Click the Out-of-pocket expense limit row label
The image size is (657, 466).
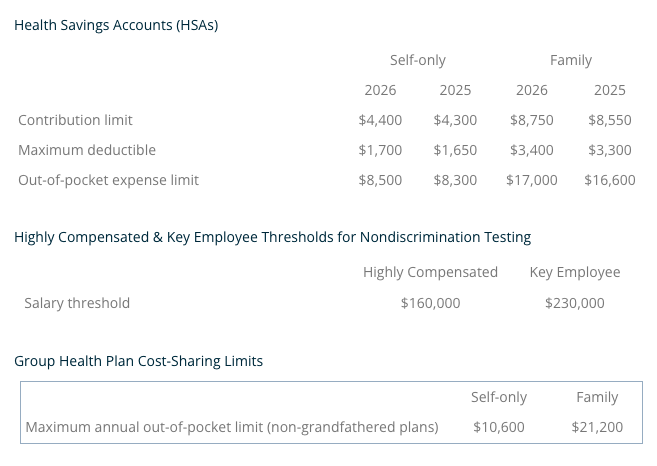click(108, 180)
